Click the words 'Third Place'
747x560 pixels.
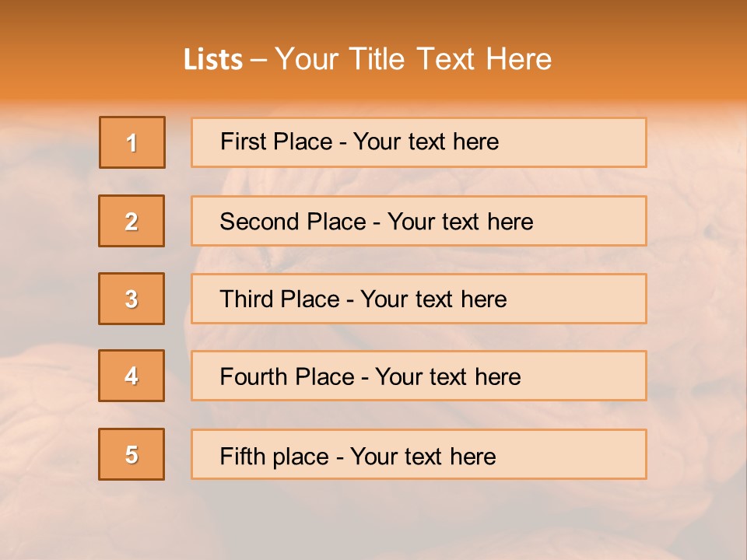point(279,299)
